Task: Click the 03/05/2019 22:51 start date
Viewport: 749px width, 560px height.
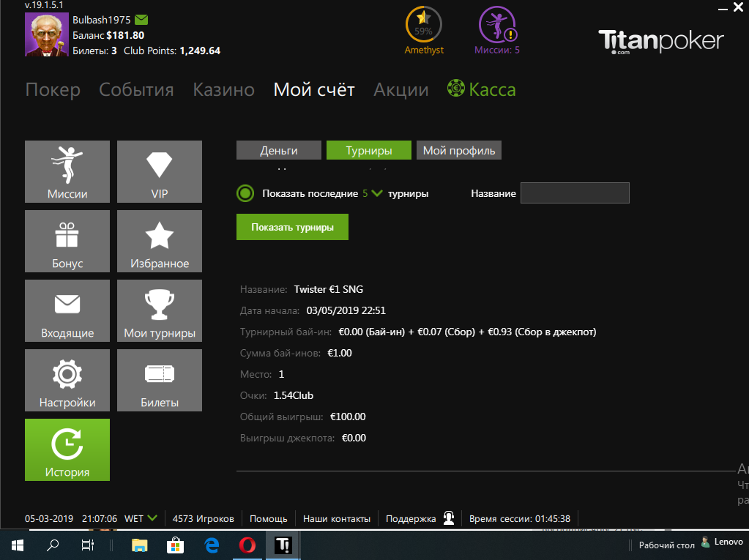Action: pos(346,310)
